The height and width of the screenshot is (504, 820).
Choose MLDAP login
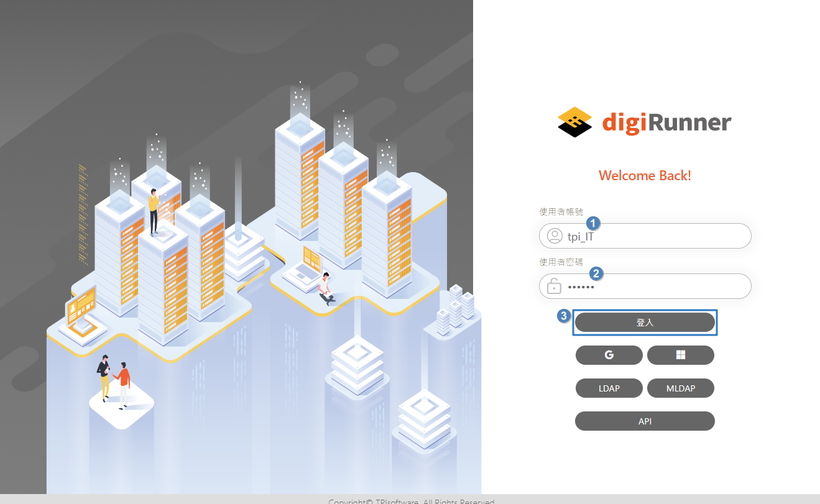tap(681, 388)
